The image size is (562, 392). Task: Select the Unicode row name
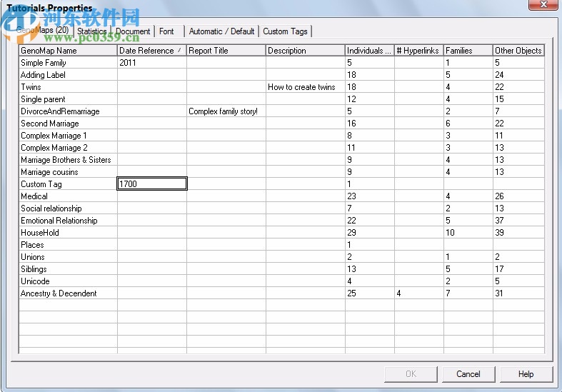pyautogui.click(x=35, y=281)
